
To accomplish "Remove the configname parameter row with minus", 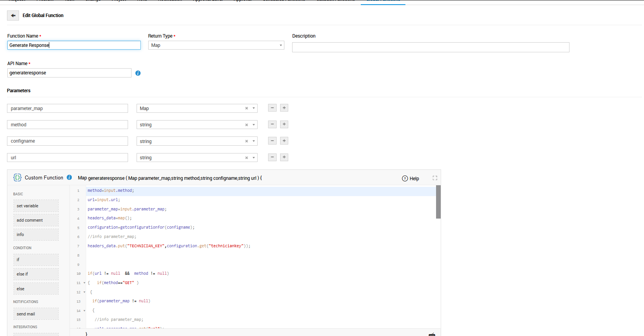I will (x=272, y=141).
